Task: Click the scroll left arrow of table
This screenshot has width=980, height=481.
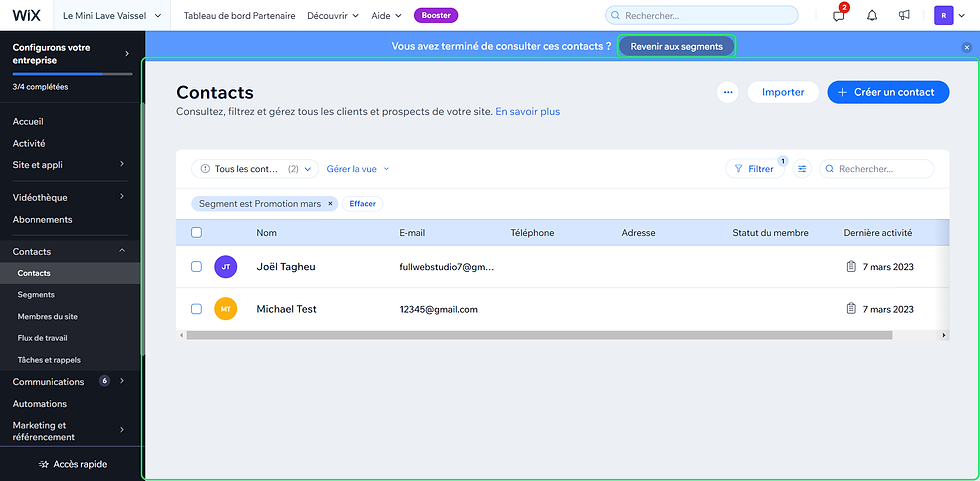Action: click(x=181, y=336)
